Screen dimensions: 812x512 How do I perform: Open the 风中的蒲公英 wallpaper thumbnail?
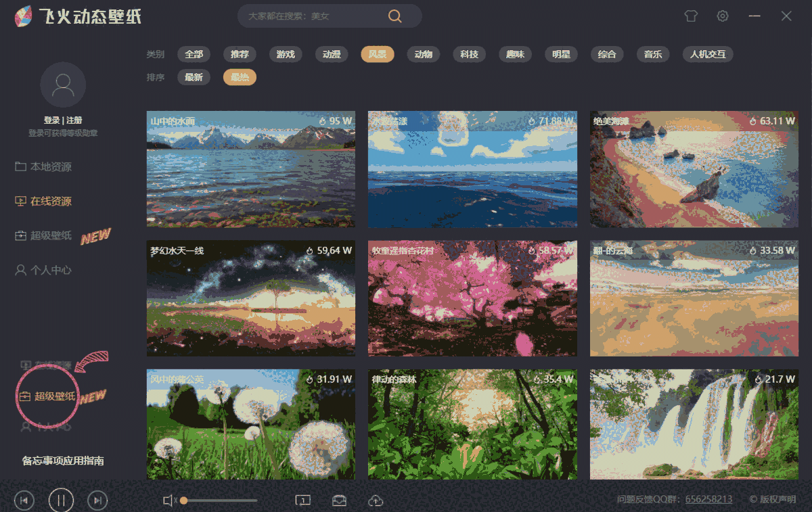click(x=251, y=424)
